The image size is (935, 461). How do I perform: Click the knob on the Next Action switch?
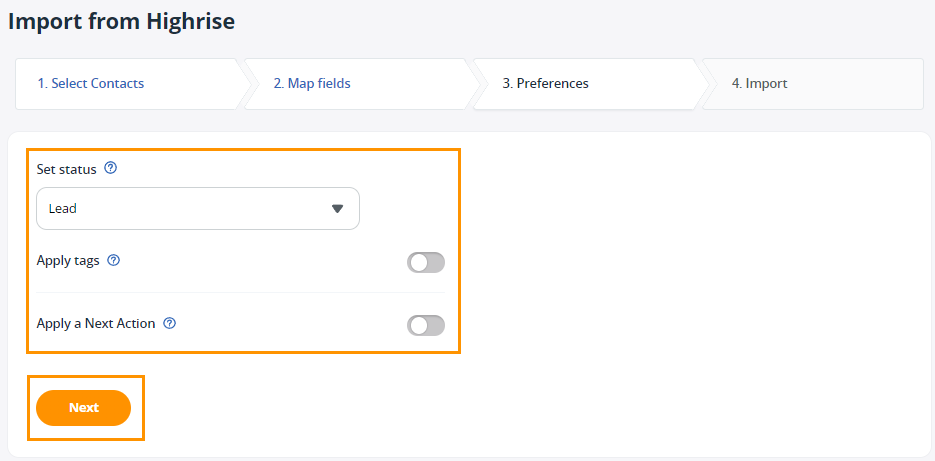pyautogui.click(x=419, y=325)
